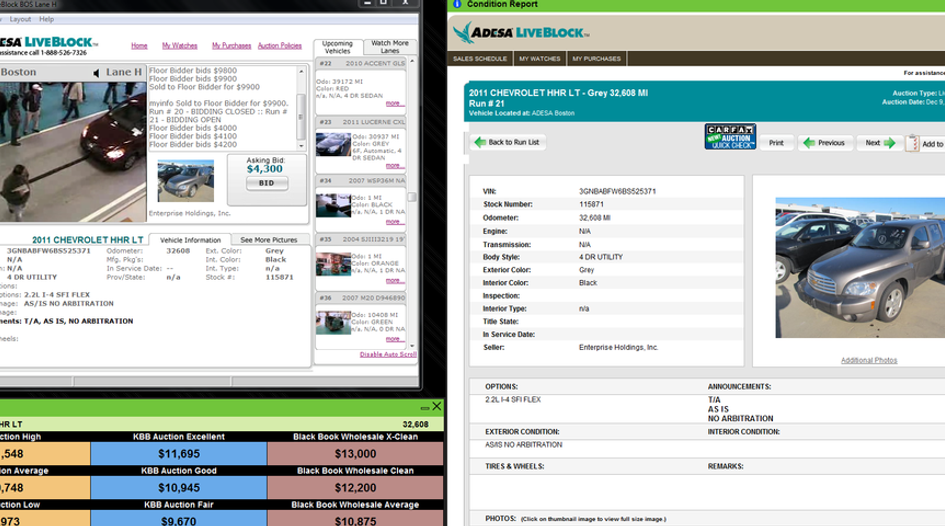The width and height of the screenshot is (945, 526).
Task: Open the Layout menu
Action: pyautogui.click(x=20, y=19)
